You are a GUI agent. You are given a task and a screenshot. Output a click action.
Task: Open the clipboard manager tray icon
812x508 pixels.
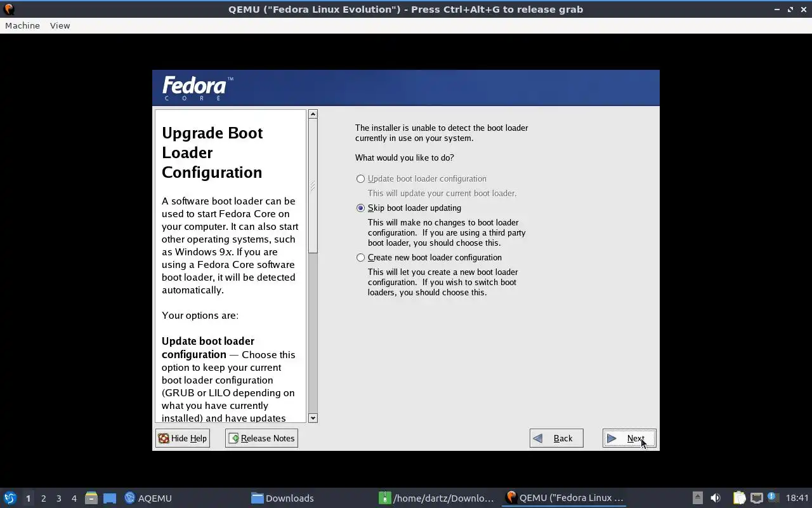[739, 498]
